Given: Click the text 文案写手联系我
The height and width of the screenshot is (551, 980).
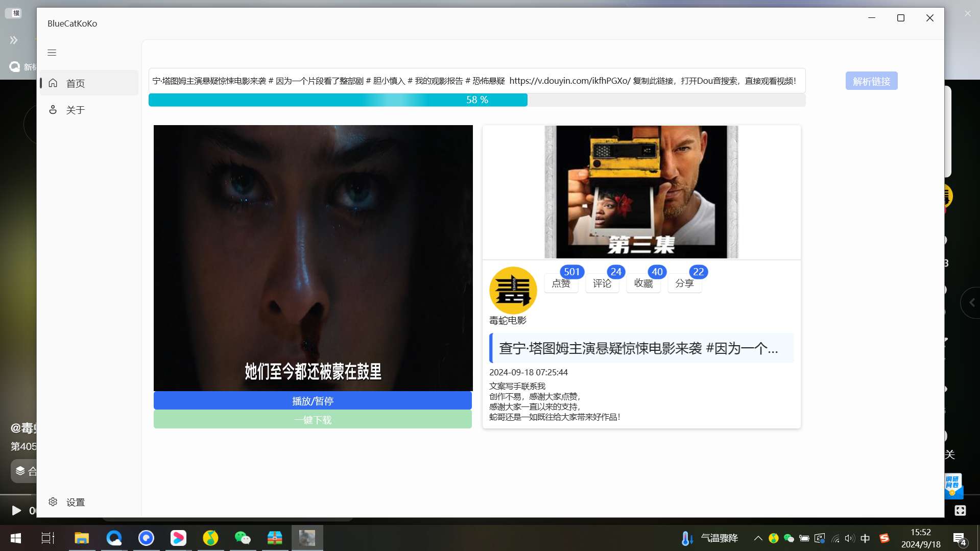Looking at the screenshot, I should coord(517,386).
